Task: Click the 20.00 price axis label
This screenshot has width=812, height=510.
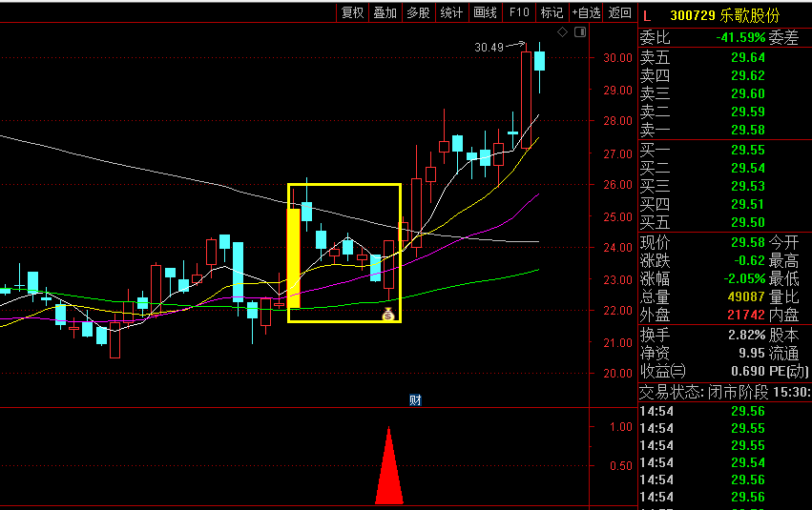Action: pyautogui.click(x=617, y=374)
